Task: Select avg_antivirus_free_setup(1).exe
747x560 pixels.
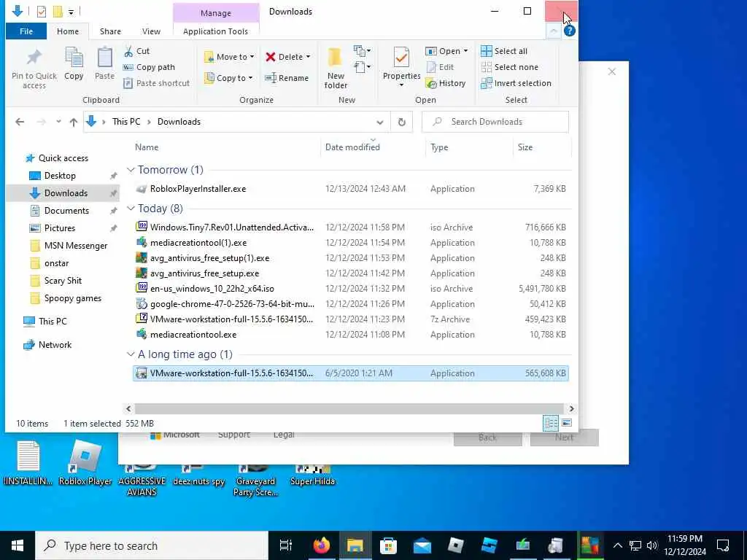Action: (350, 258)
